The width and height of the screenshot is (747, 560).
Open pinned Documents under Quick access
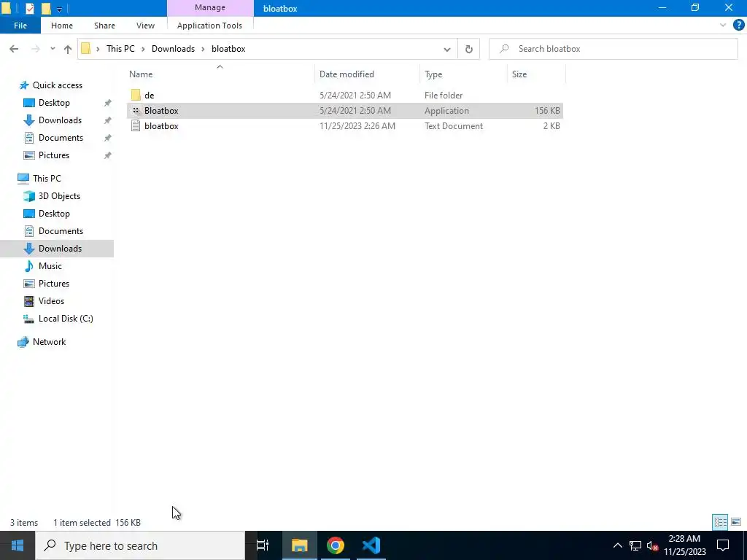61,138
